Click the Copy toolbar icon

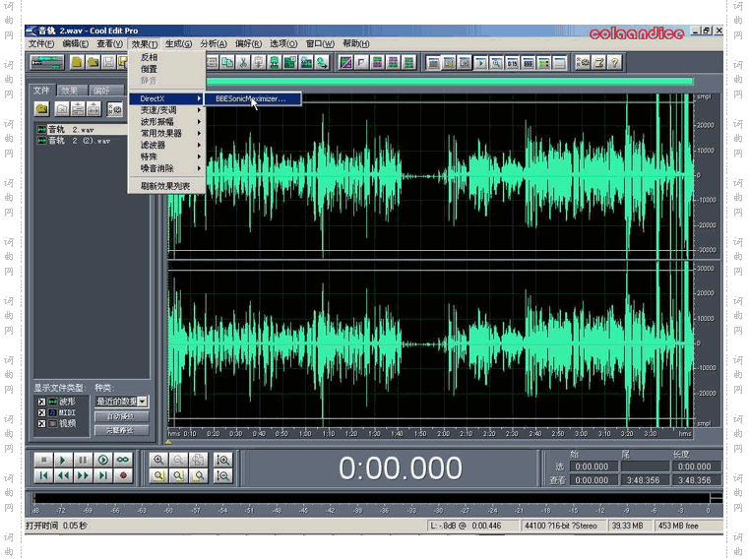(227, 62)
